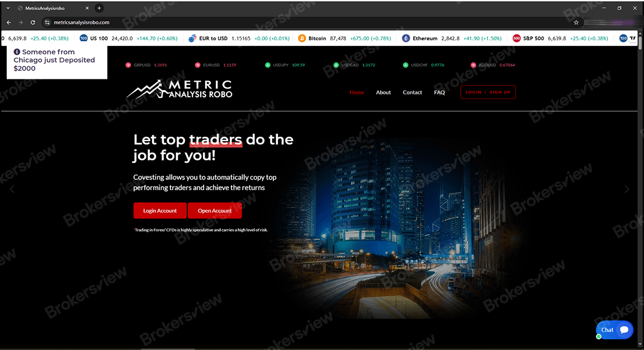Go to next slide with right arrow
644x350 pixels.
pyautogui.click(x=627, y=189)
